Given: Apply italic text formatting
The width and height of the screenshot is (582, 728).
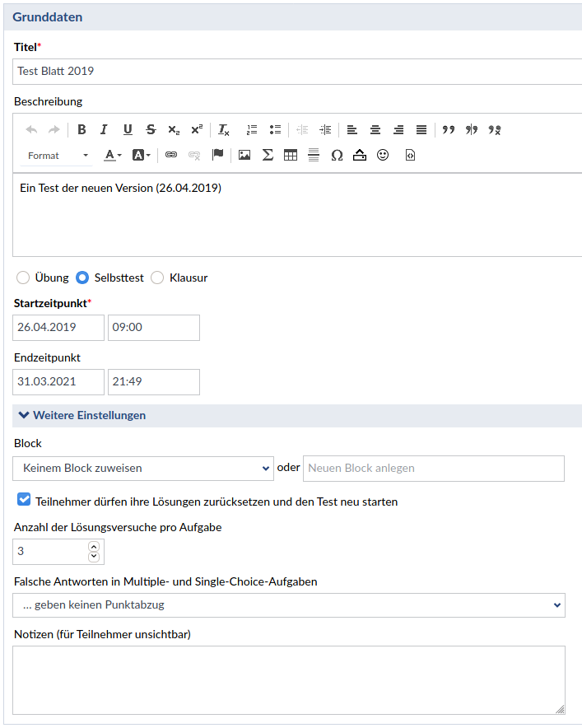Looking at the screenshot, I should pos(105,129).
